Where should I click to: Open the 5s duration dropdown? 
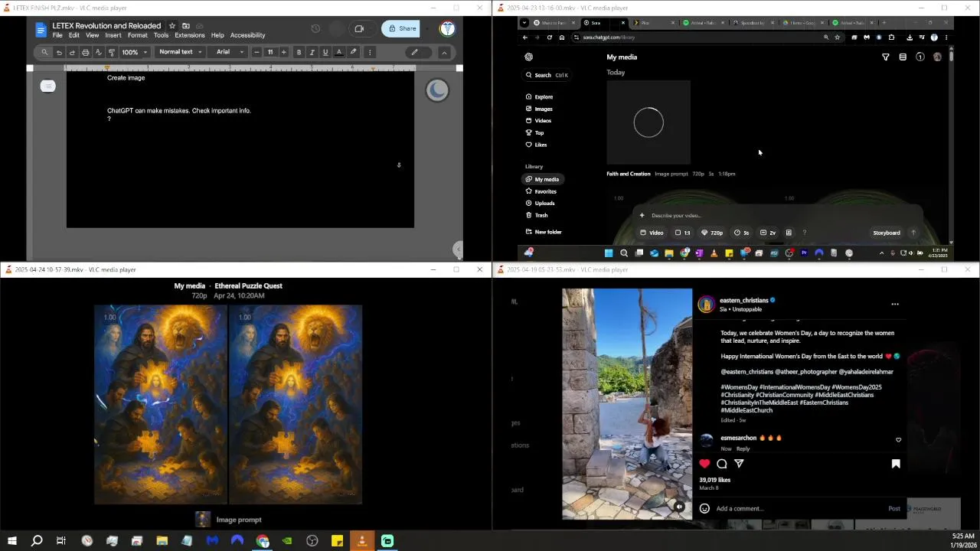pos(742,233)
